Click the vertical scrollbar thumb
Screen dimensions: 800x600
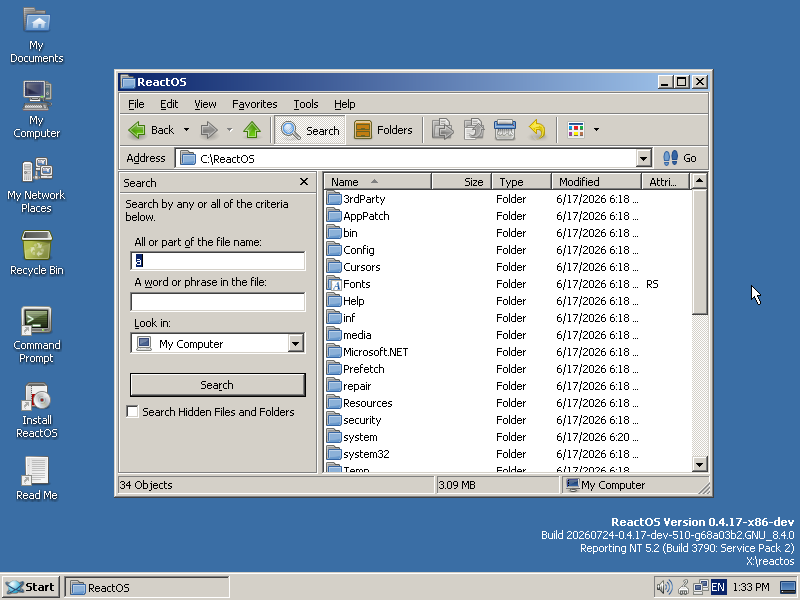[x=699, y=252]
